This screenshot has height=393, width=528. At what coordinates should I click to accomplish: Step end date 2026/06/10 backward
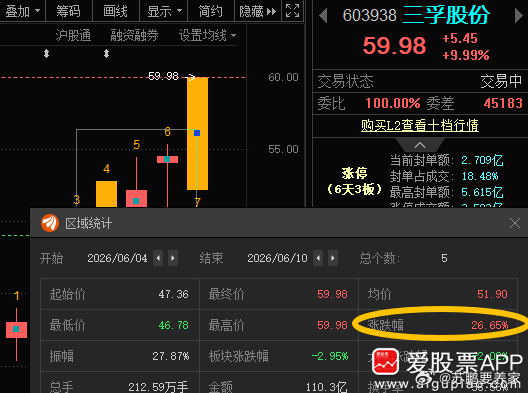(x=318, y=258)
